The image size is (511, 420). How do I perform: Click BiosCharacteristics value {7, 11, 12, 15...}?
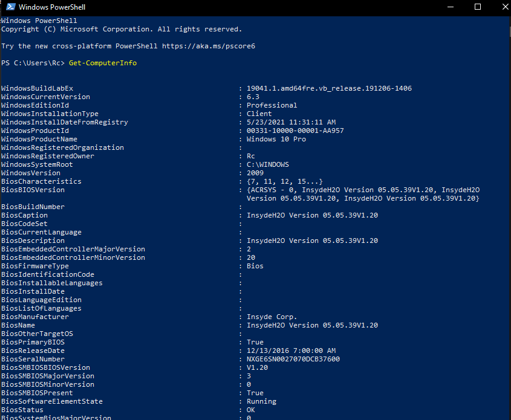(284, 181)
